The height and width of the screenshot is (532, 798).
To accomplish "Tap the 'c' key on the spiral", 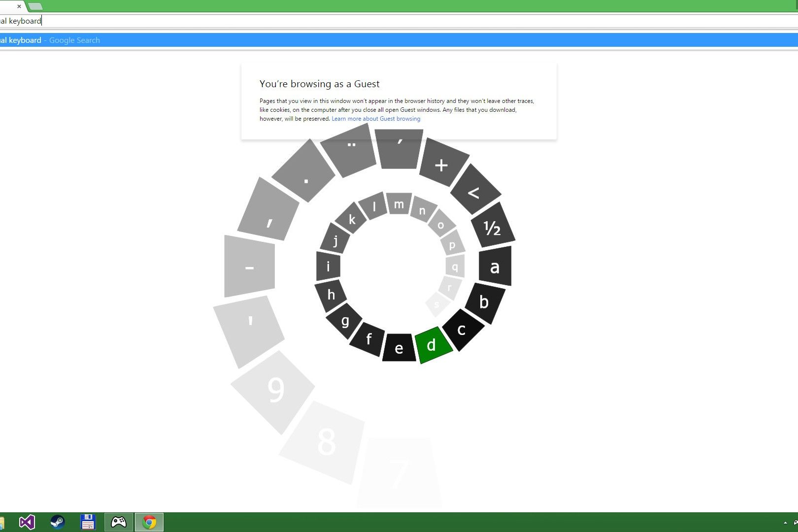I will (462, 330).
